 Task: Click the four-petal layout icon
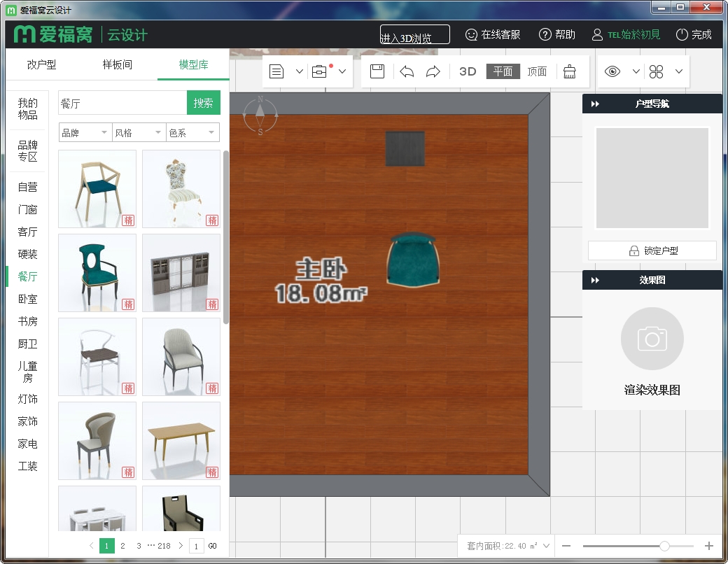click(656, 71)
